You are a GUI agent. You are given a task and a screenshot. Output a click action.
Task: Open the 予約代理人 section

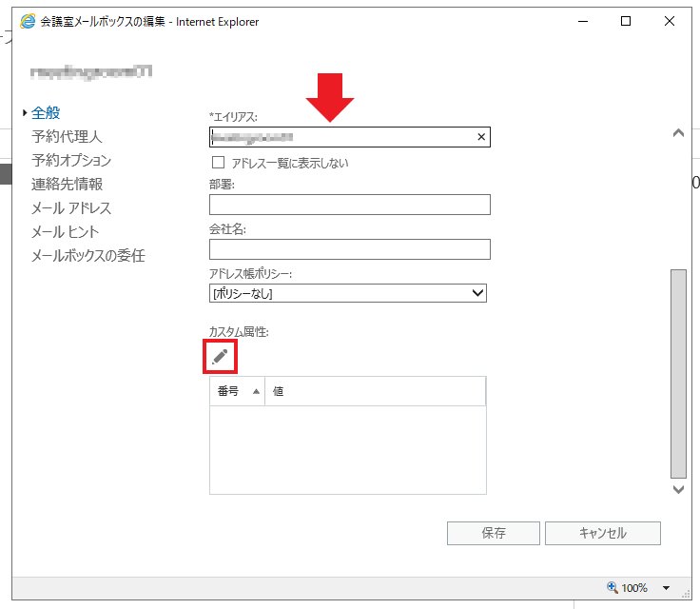tap(67, 137)
